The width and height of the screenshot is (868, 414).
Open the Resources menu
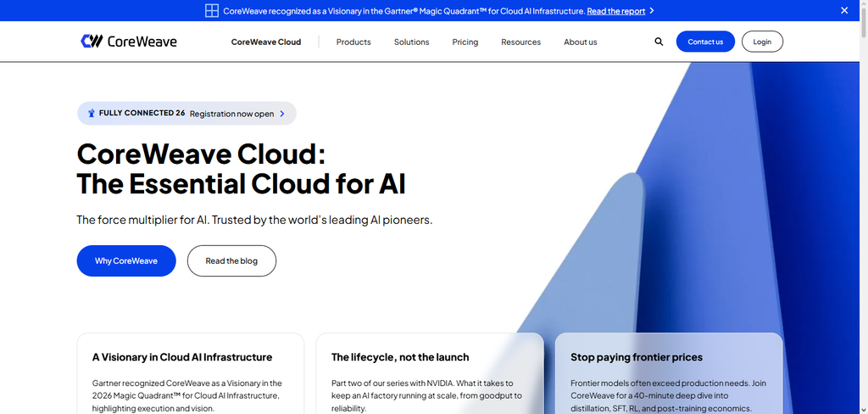pyautogui.click(x=521, y=42)
